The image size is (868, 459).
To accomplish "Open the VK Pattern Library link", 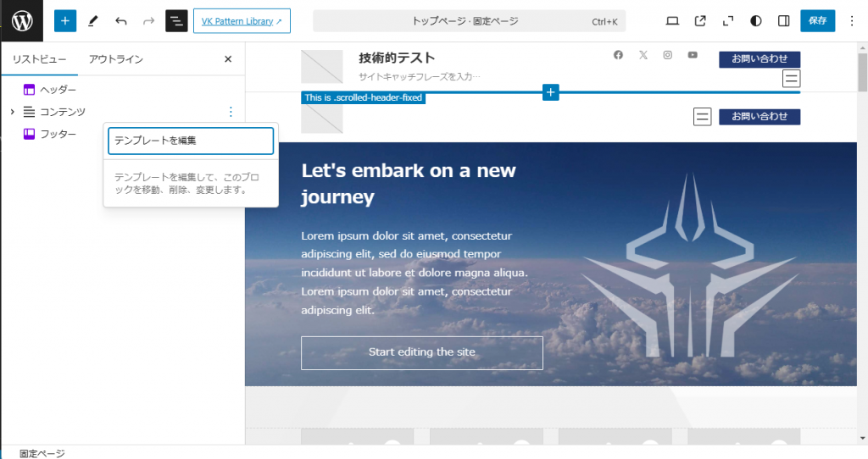I will 242,20.
